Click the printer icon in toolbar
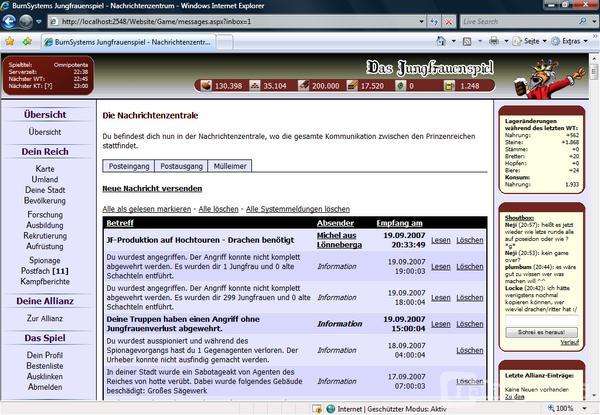 pos(493,41)
